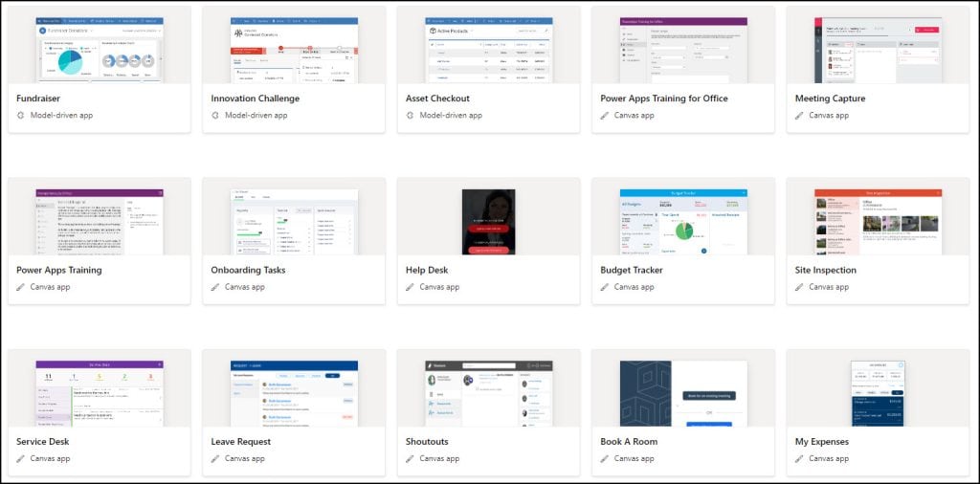Choose the Fundraiser template title
The width and height of the screenshot is (980, 484).
38,99
